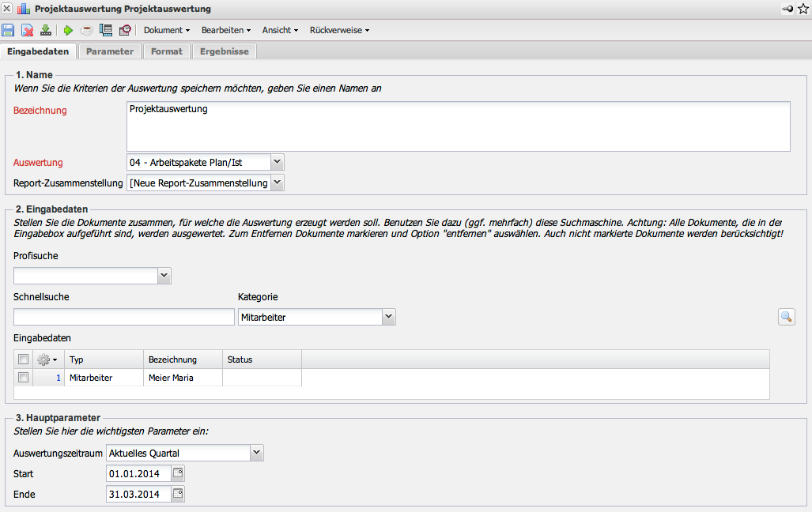Open the Bearbeiten menu

click(226, 30)
